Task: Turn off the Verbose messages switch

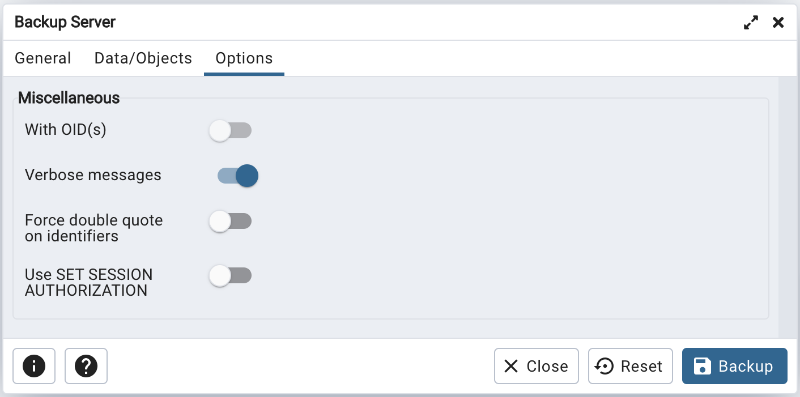Action: (238, 176)
